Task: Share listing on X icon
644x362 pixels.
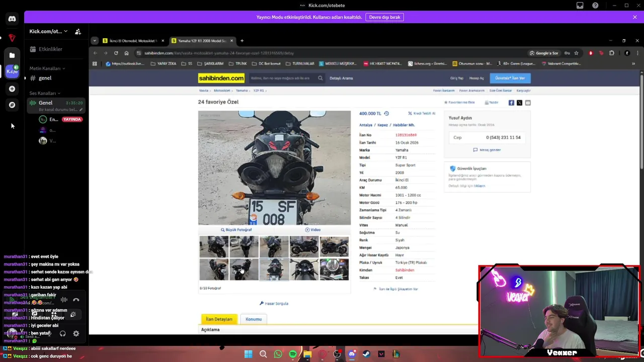Action: pyautogui.click(x=520, y=103)
